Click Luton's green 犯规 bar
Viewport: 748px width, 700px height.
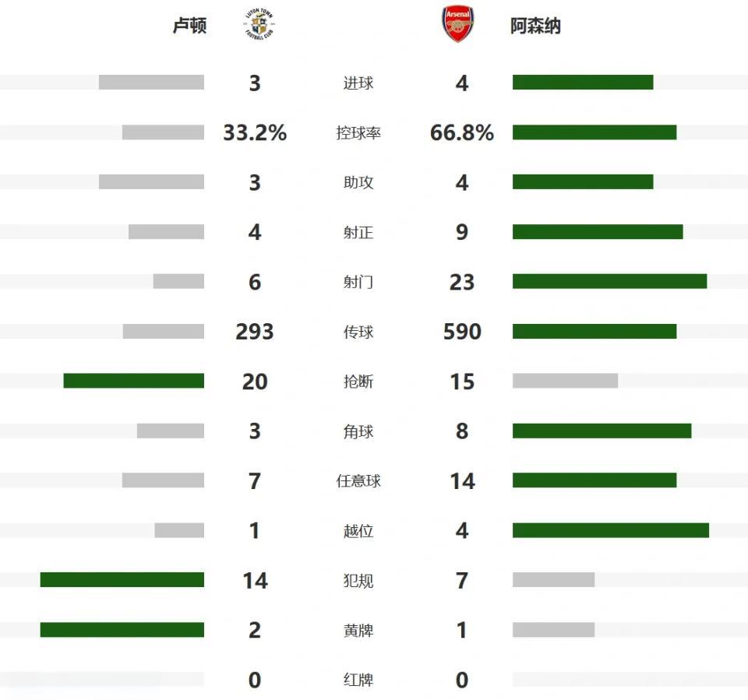pos(122,580)
